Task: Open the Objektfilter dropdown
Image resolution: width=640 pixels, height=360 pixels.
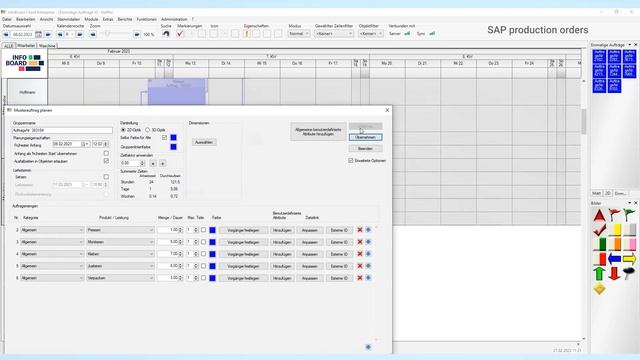Action: pos(371,34)
